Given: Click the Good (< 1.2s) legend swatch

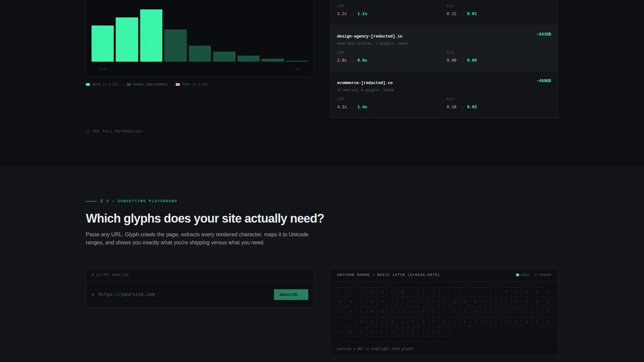Looking at the screenshot, I should (88, 84).
